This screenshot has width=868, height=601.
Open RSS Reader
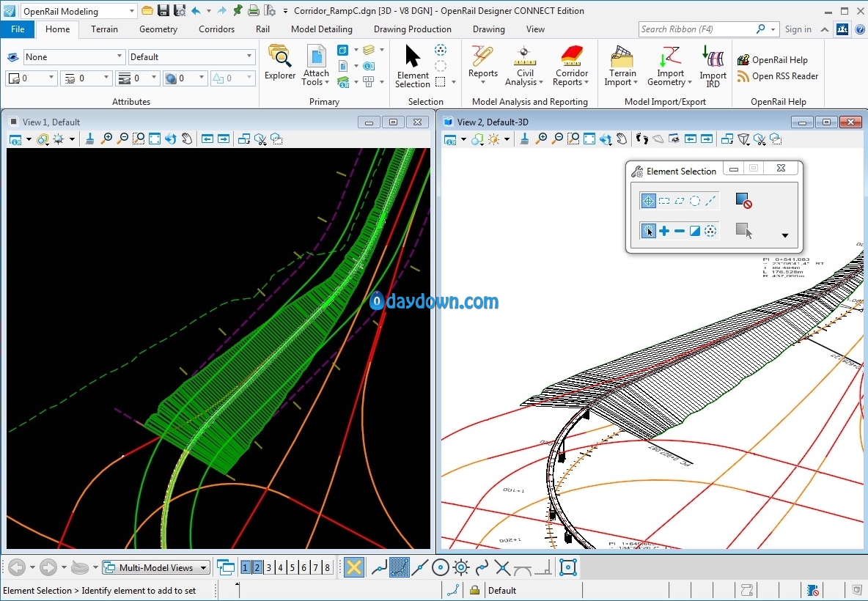point(778,76)
